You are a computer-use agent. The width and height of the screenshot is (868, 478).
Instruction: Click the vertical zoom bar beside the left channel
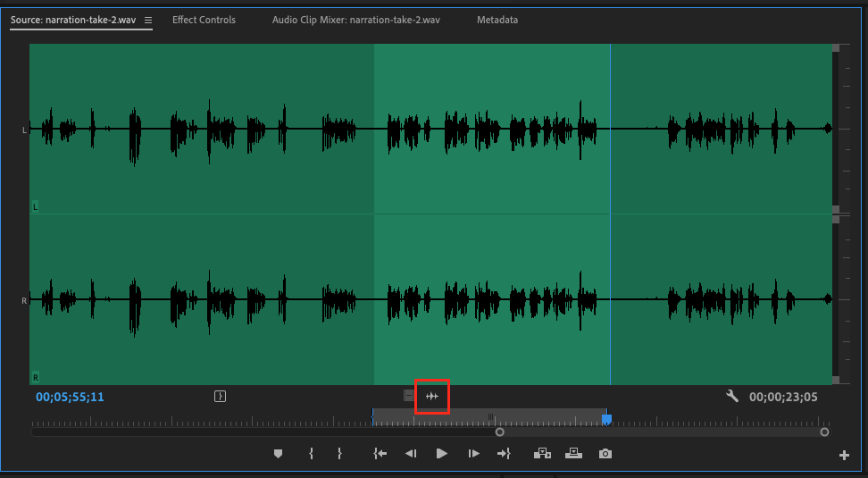[x=836, y=129]
